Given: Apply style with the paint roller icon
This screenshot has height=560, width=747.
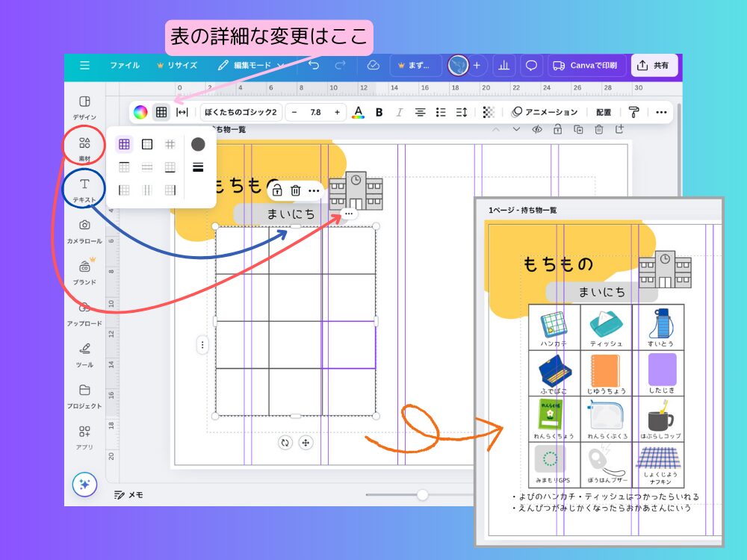Looking at the screenshot, I should (633, 112).
